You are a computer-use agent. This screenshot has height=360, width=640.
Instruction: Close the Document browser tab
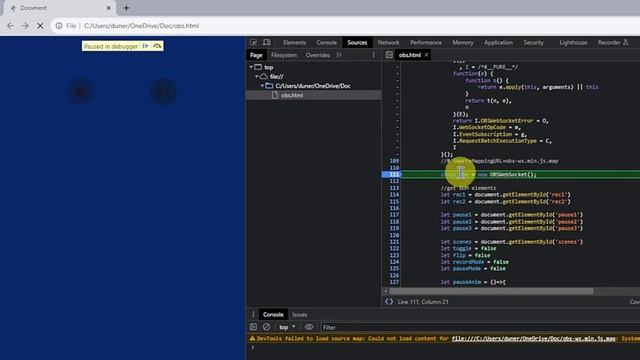pos(108,8)
